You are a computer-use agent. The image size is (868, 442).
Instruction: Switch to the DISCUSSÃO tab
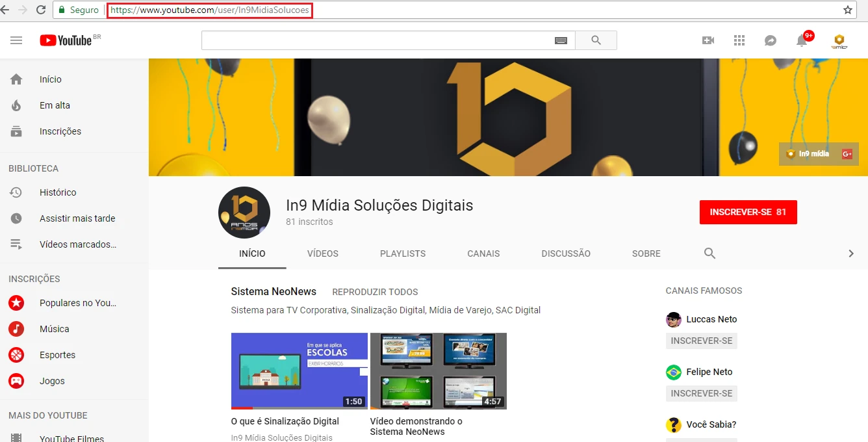point(566,253)
